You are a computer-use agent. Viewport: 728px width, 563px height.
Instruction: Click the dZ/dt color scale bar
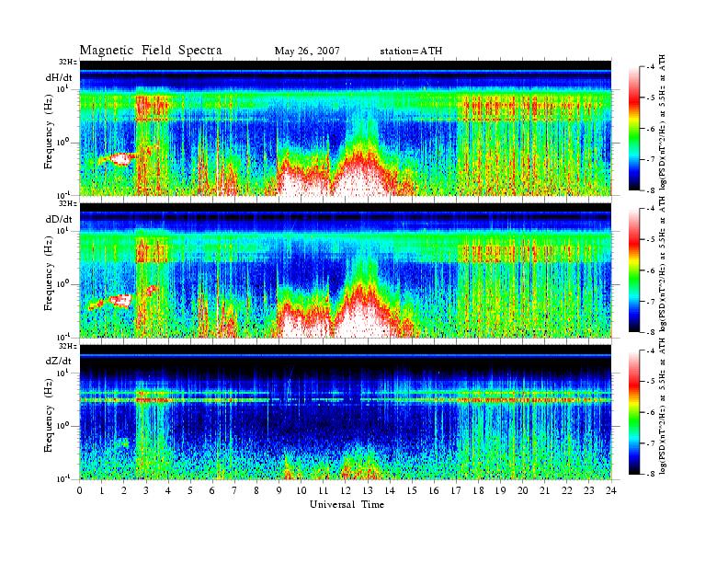(634, 412)
